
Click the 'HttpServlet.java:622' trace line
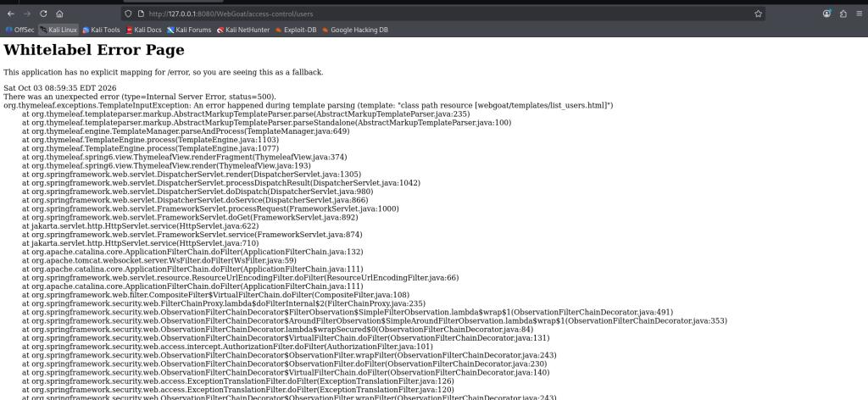(141, 226)
